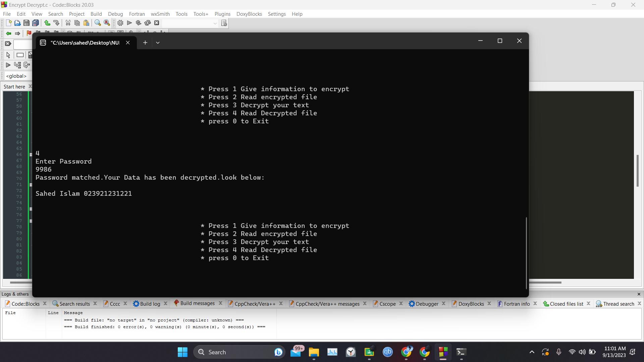Open a file using the Open toolbar icon
The height and width of the screenshot is (362, 644).
(x=17, y=23)
